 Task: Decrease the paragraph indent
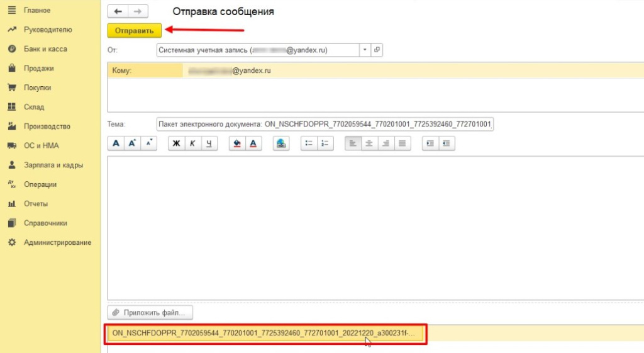click(x=447, y=143)
